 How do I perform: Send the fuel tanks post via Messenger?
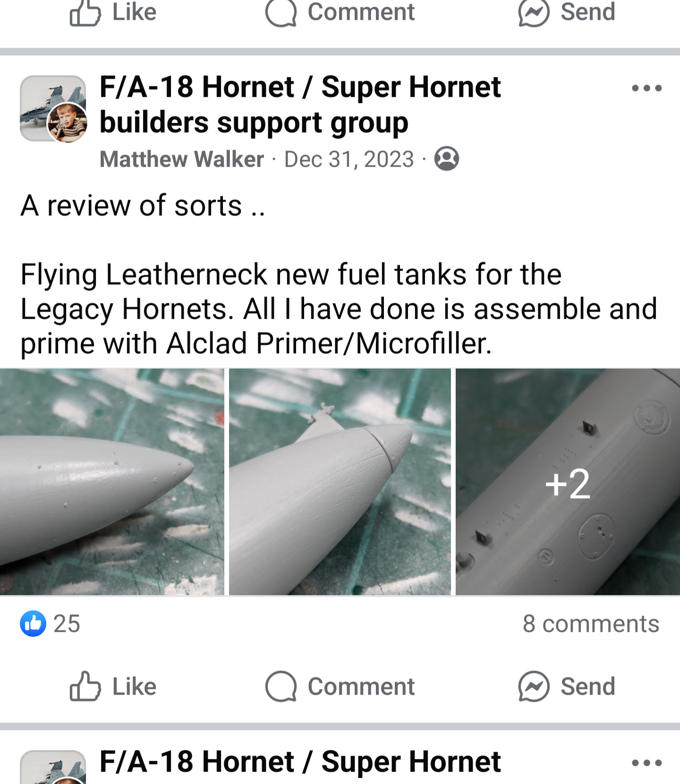click(x=567, y=686)
